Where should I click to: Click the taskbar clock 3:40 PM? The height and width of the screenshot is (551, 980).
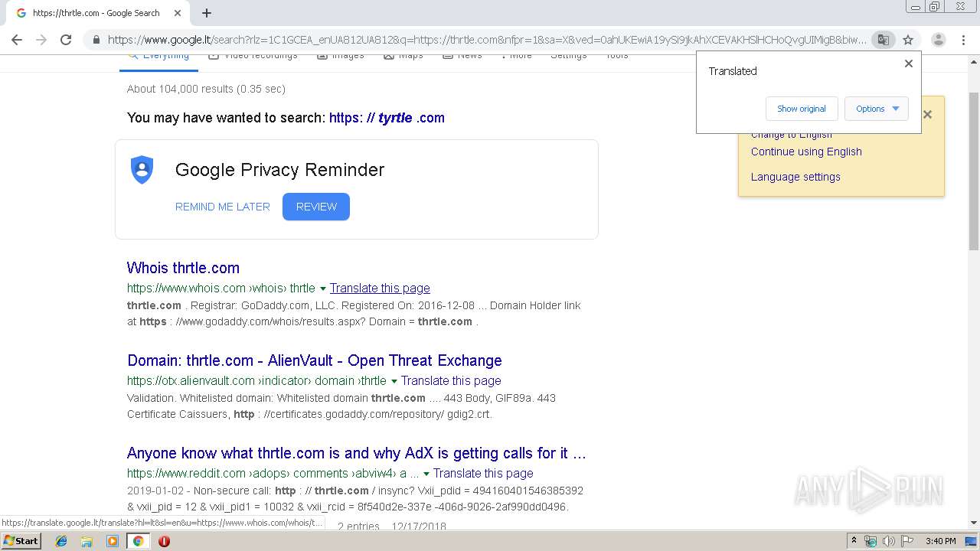940,541
